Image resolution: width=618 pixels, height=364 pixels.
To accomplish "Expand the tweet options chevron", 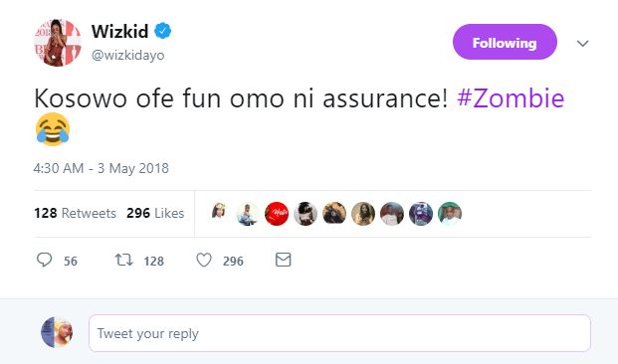I will 582,43.
